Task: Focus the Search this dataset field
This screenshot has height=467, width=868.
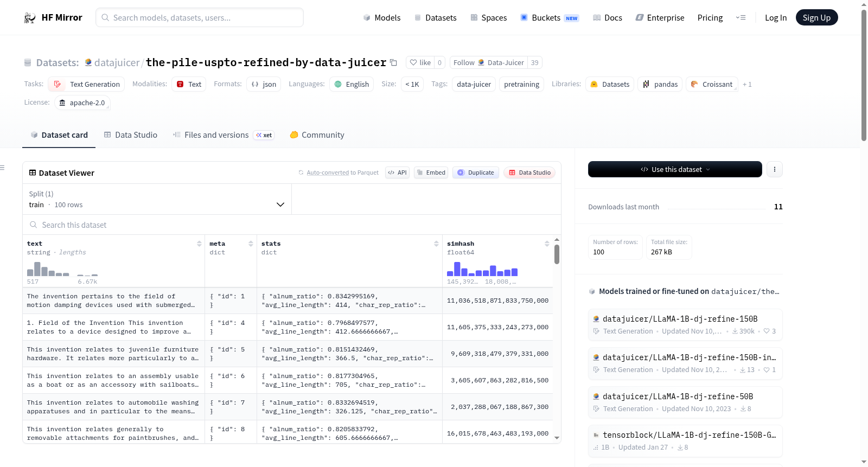Action: 292,225
